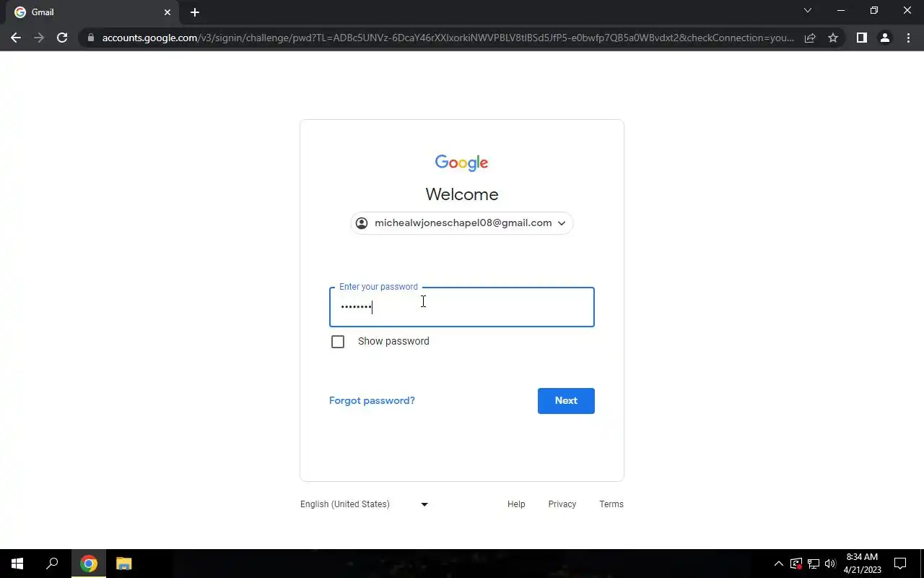The width and height of the screenshot is (924, 578).
Task: Reload the page with the refresh icon
Action: pos(62,38)
